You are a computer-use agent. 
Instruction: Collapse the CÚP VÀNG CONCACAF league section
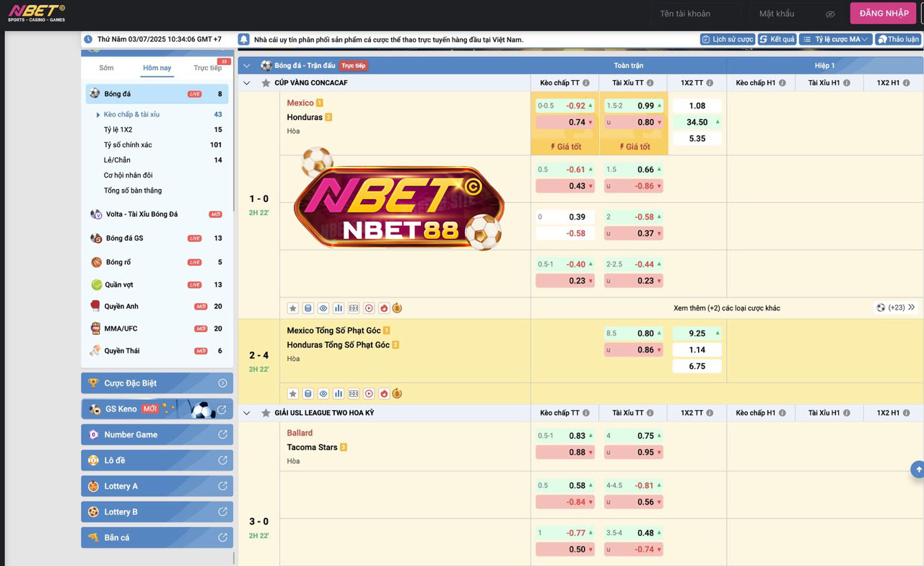pos(247,83)
